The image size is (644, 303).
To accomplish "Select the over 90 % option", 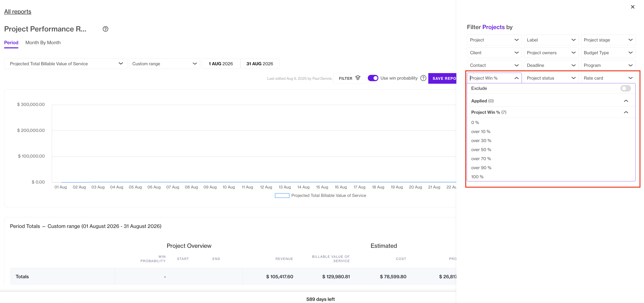I will pos(551,167).
